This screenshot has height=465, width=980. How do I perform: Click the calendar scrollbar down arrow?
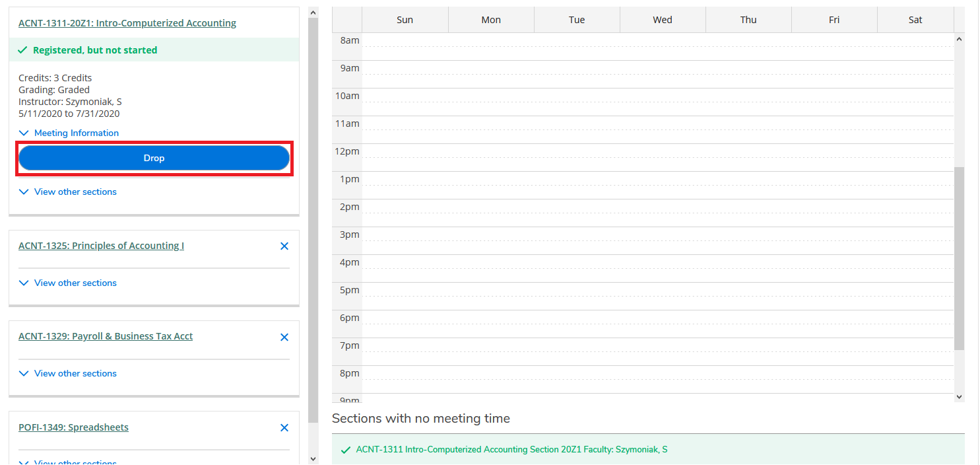959,396
